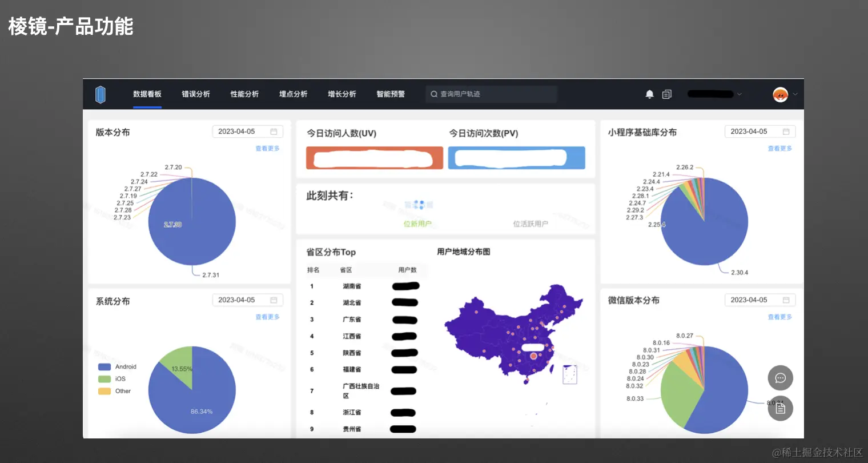This screenshot has width=868, height=463.
Task: Click calendar icon in 微信版本分布 date field
Action: click(x=786, y=300)
